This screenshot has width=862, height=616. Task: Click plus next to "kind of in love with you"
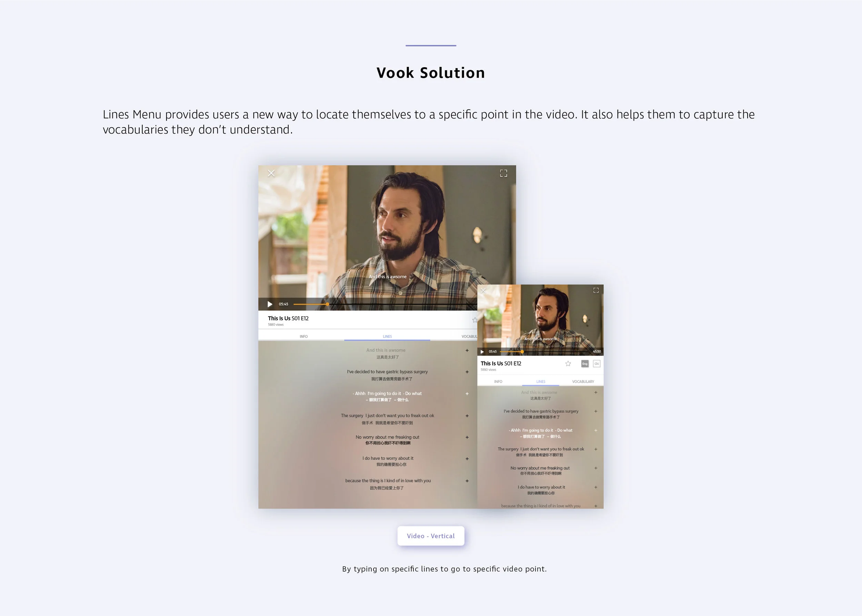coord(467,481)
